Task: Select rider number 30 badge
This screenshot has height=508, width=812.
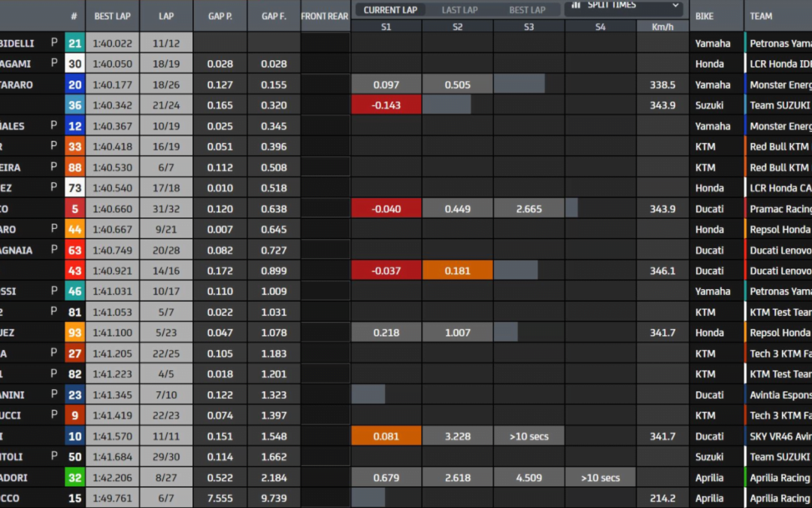Action: tap(74, 64)
